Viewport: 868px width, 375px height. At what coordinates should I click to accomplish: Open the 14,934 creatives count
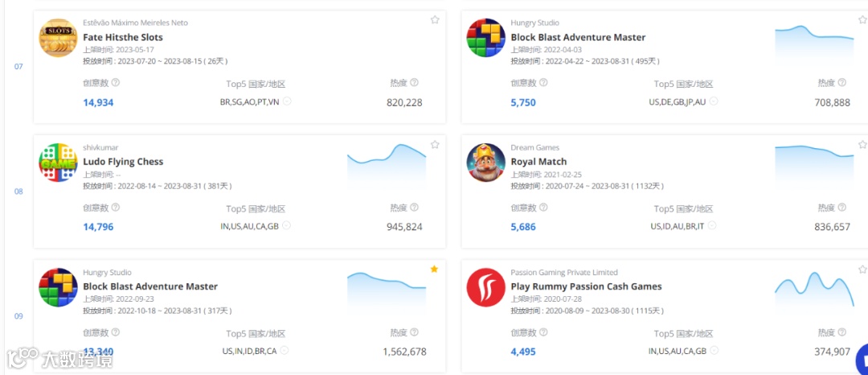click(x=98, y=102)
